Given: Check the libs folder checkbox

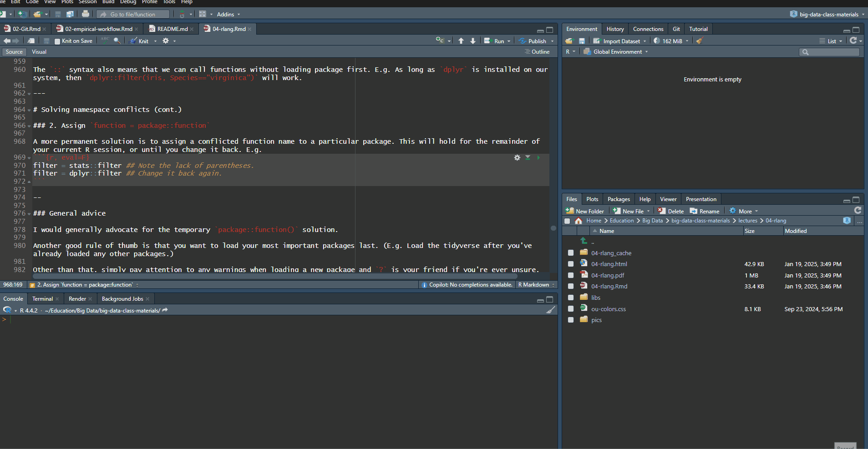Looking at the screenshot, I should coord(571,298).
